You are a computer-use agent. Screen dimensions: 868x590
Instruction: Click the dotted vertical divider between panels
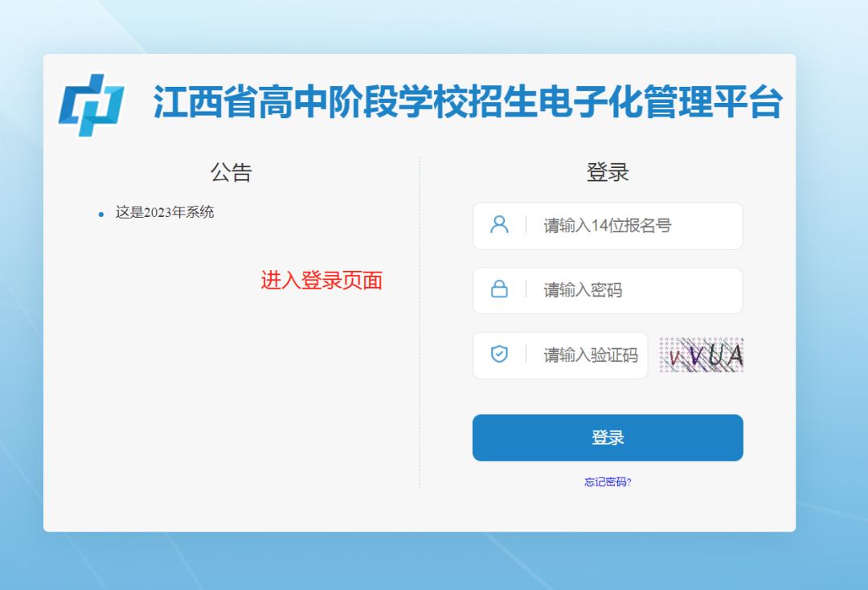pos(420,322)
